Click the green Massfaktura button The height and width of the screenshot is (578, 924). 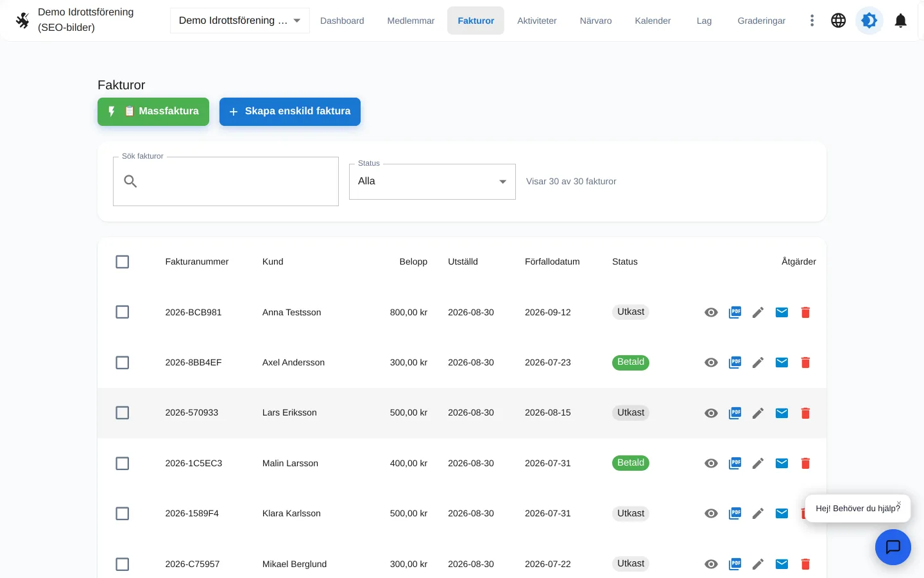pos(153,112)
